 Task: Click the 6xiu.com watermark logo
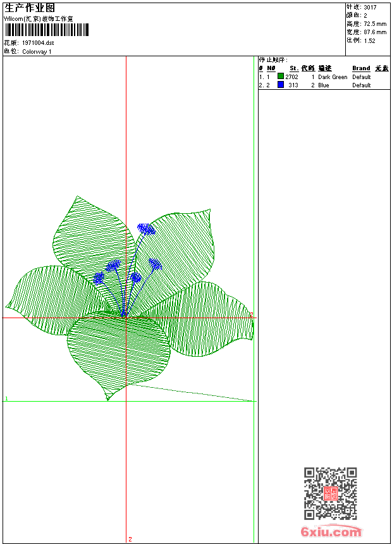(x=331, y=532)
